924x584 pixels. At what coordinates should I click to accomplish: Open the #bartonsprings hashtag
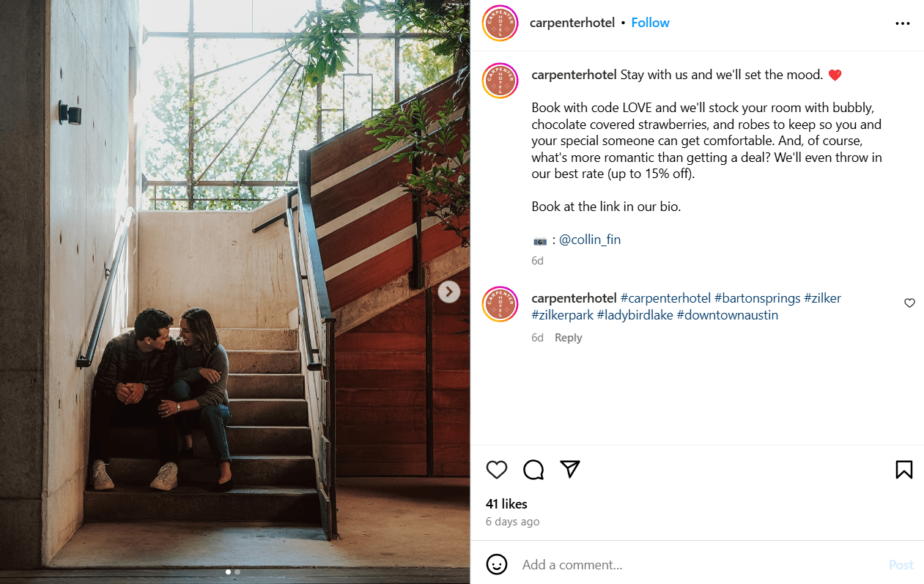pos(757,298)
